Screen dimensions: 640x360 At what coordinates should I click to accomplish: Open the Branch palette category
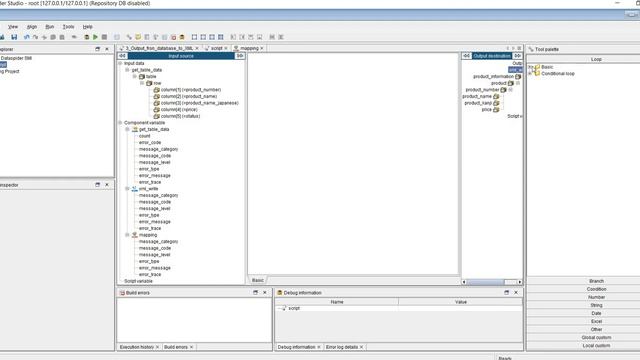tap(596, 281)
